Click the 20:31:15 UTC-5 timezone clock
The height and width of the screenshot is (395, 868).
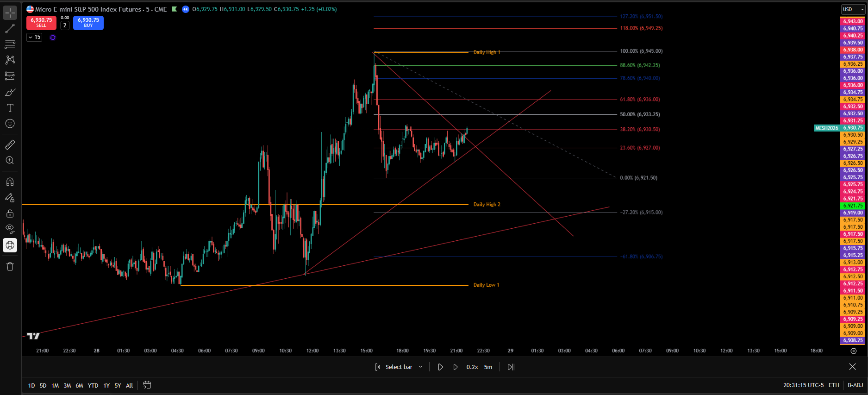pos(804,385)
